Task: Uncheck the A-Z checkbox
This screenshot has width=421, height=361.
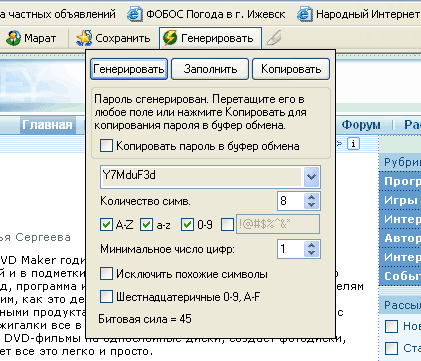Action: click(x=106, y=225)
